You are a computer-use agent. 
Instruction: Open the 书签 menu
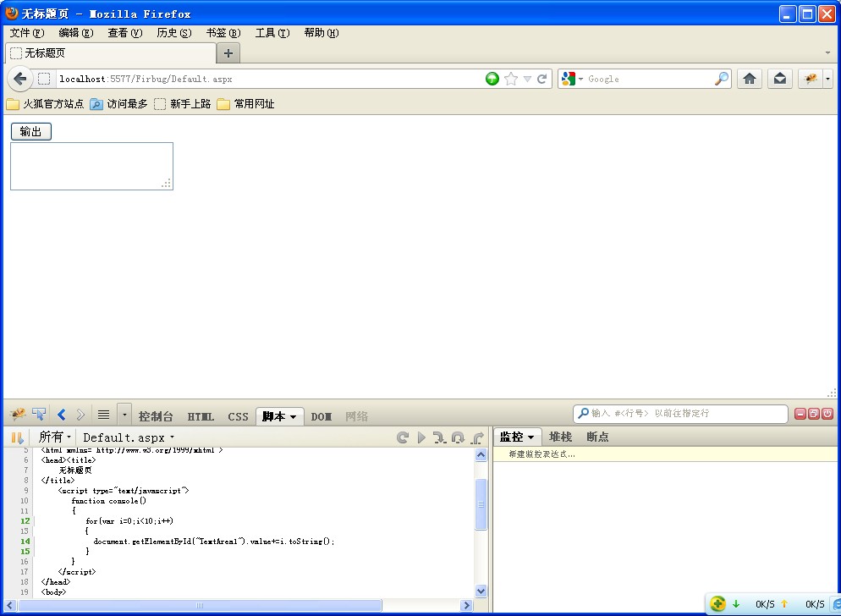(x=223, y=33)
